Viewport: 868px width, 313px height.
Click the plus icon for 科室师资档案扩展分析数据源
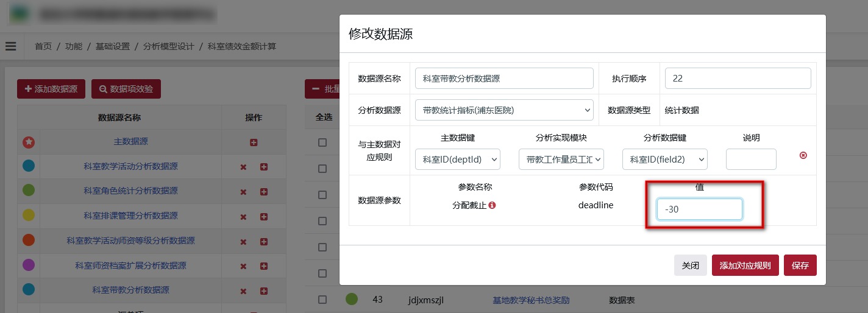click(264, 266)
